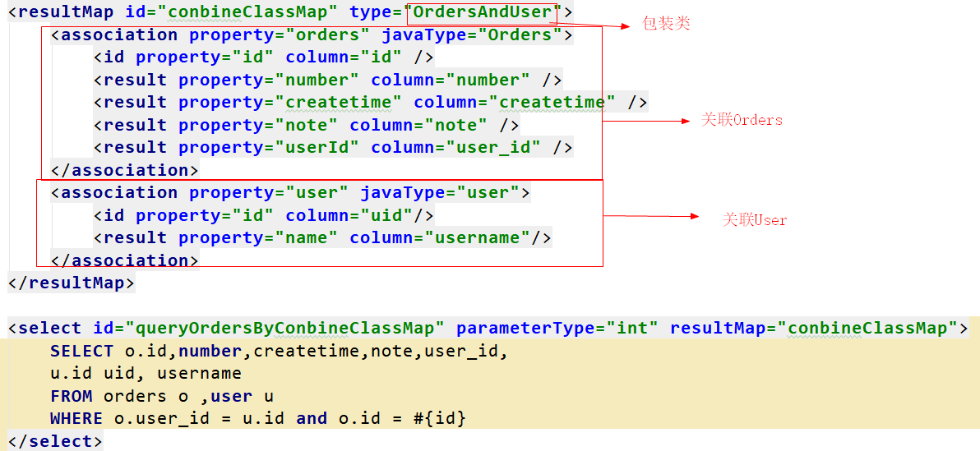Click the column="username" attribute value
The height and width of the screenshot is (451, 980).
tap(477, 237)
